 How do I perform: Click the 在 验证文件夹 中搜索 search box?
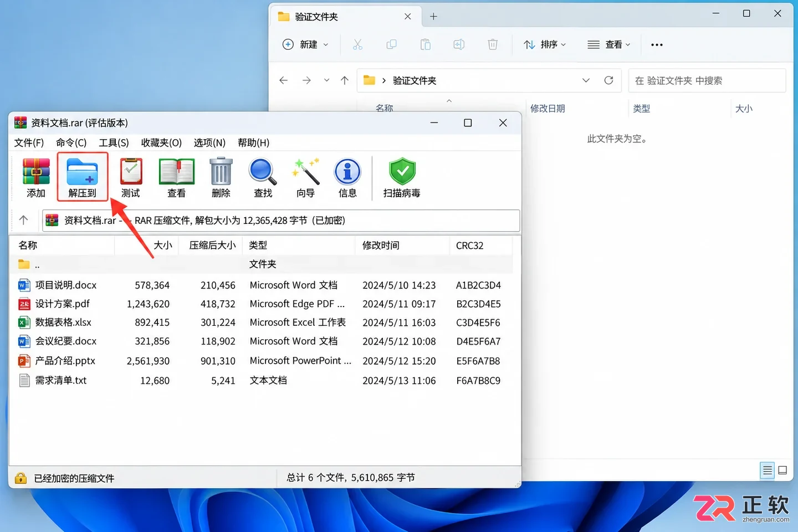pyautogui.click(x=707, y=80)
